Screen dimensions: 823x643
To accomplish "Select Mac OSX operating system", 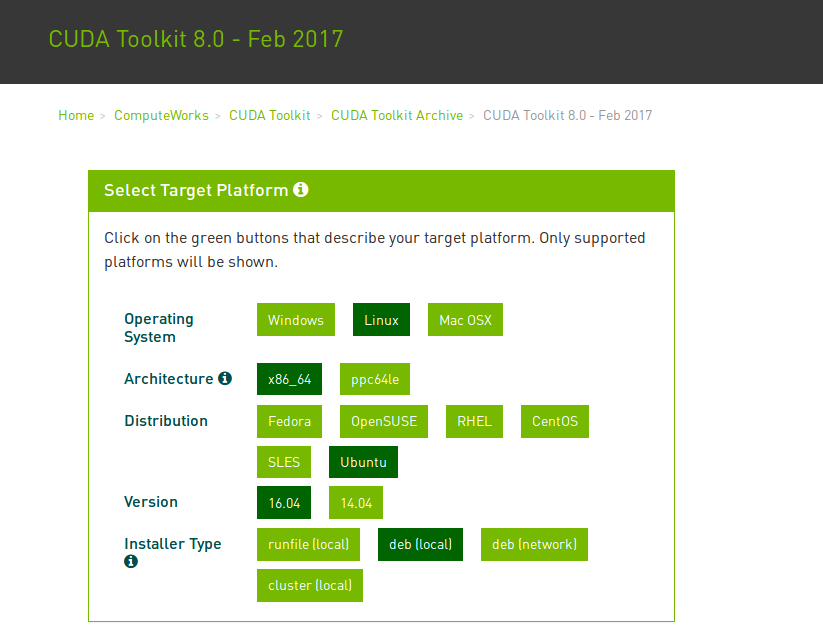I will [x=466, y=320].
